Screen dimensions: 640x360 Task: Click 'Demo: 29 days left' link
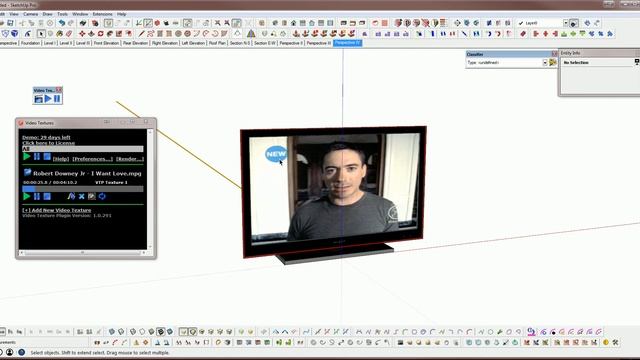coord(46,138)
